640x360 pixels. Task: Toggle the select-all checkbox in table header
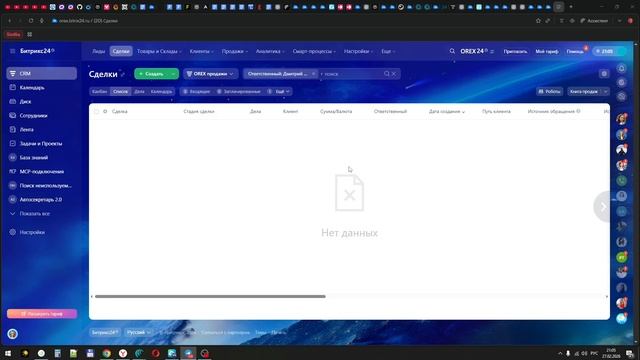[96, 111]
